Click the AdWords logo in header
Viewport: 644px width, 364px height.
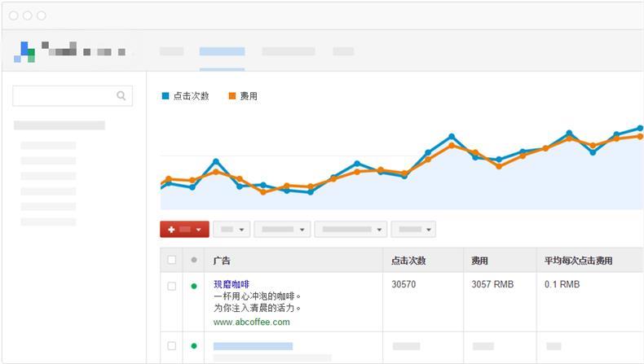pos(24,51)
